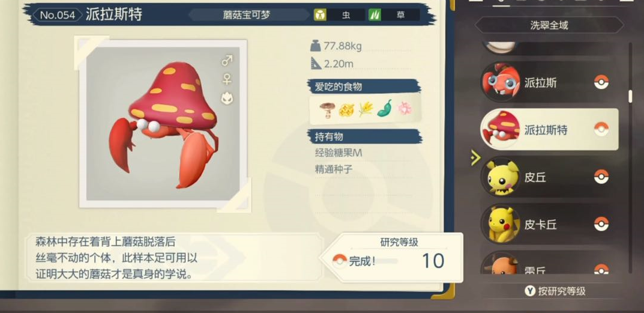Screen dimensions: 644x313
Task: Change sorting with Y 按研究等级
Action: coord(555,291)
